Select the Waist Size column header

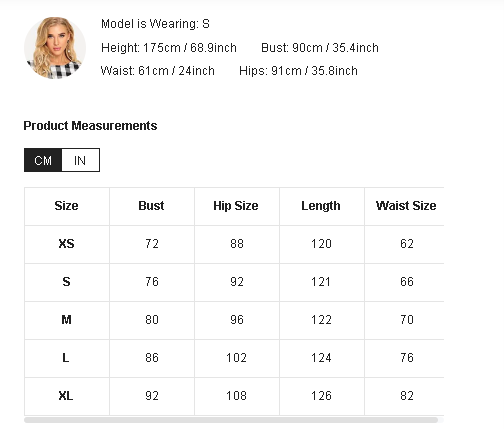coord(406,206)
